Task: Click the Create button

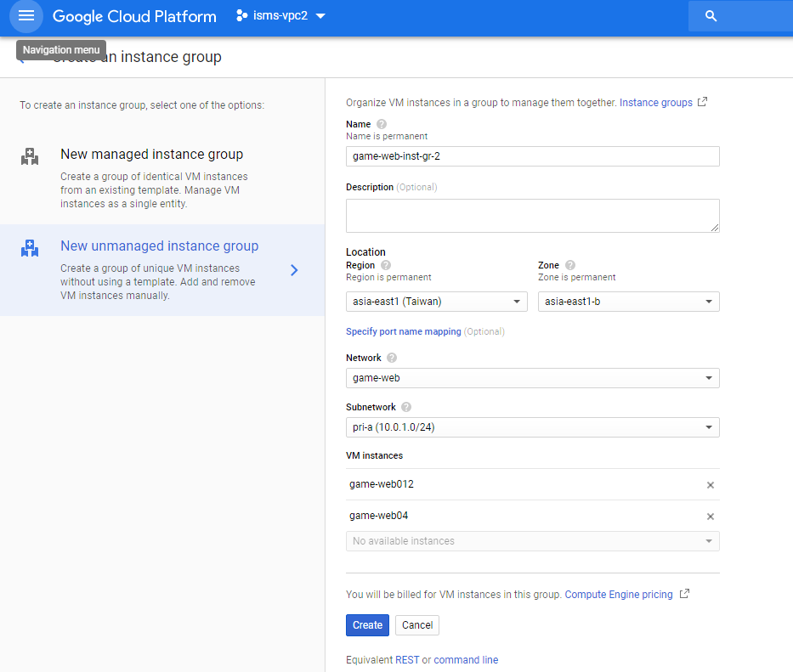Action: (367, 625)
